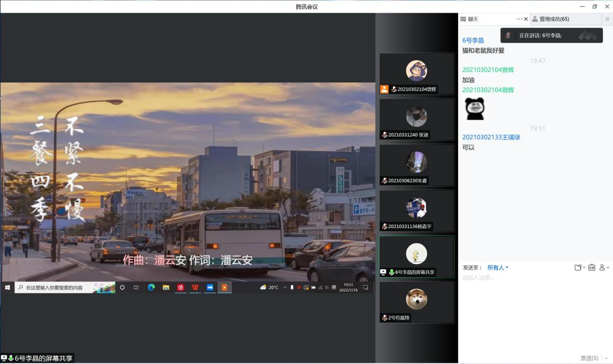Click muted mic icon in the 正在讲话 speaking banner
Viewport: 613px width, 364px height.
(508, 36)
